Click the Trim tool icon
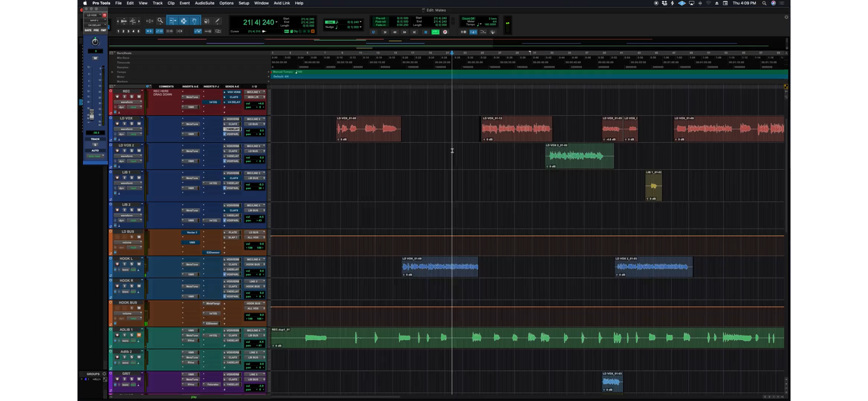Image resolution: width=868 pixels, height=401 pixels. [x=172, y=21]
